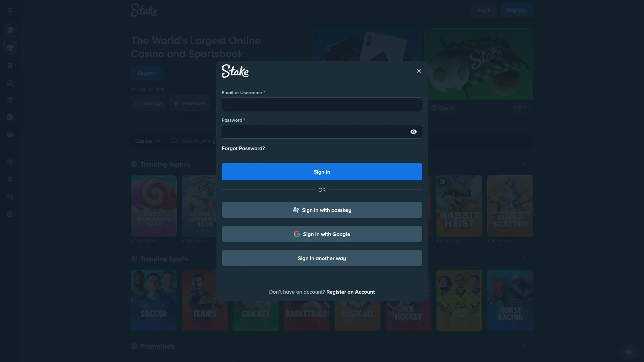Choose Sign In with Google
644x362 pixels.
click(x=322, y=234)
